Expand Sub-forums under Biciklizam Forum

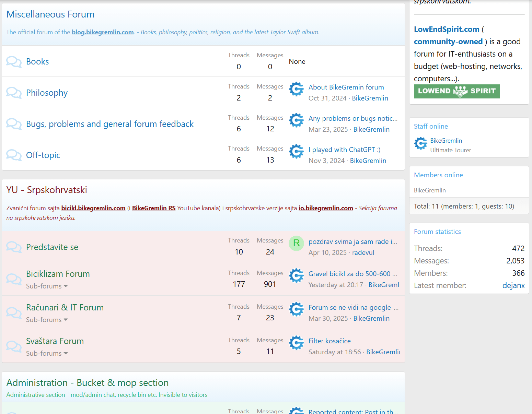(47, 286)
